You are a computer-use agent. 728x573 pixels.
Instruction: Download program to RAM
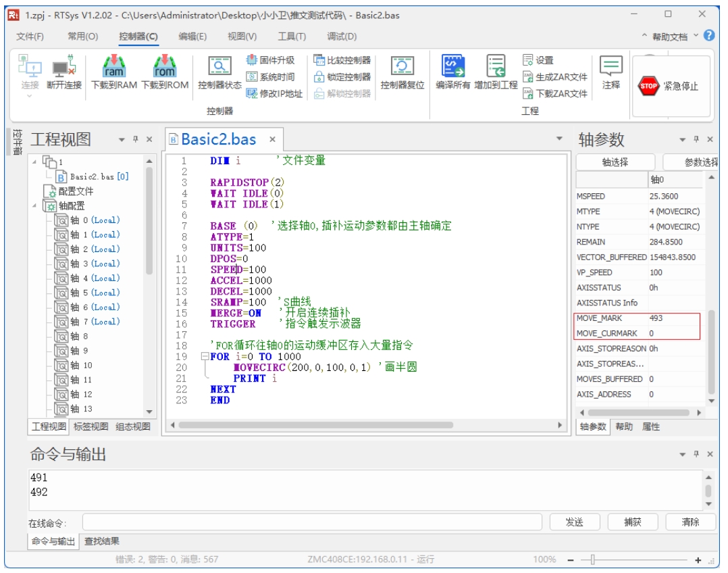tap(114, 71)
